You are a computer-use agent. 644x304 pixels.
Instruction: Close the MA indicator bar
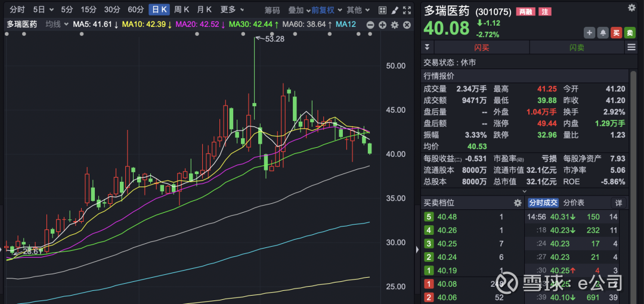(407, 25)
